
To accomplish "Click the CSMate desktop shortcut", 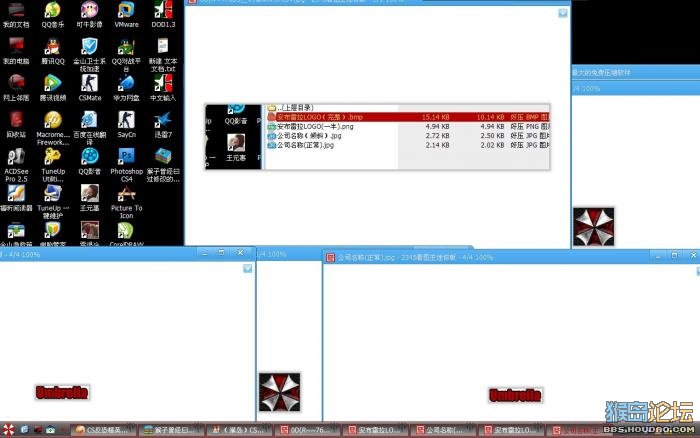I will click(89, 88).
